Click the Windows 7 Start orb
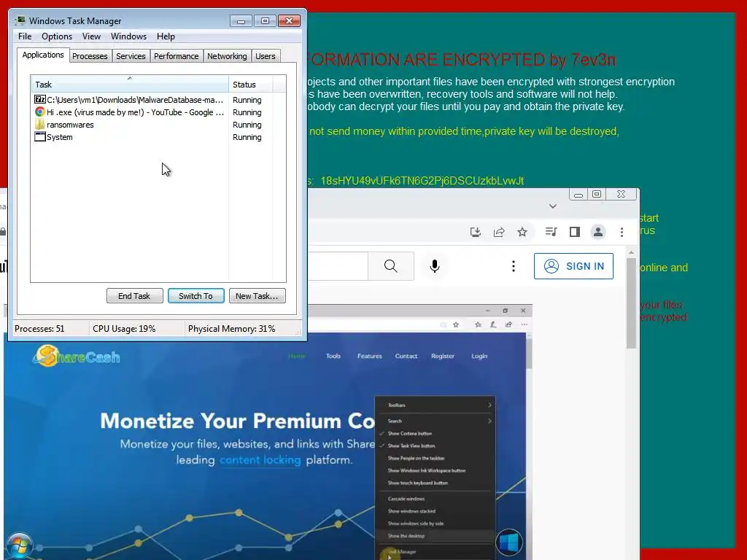This screenshot has width=747, height=560. click(x=19, y=545)
